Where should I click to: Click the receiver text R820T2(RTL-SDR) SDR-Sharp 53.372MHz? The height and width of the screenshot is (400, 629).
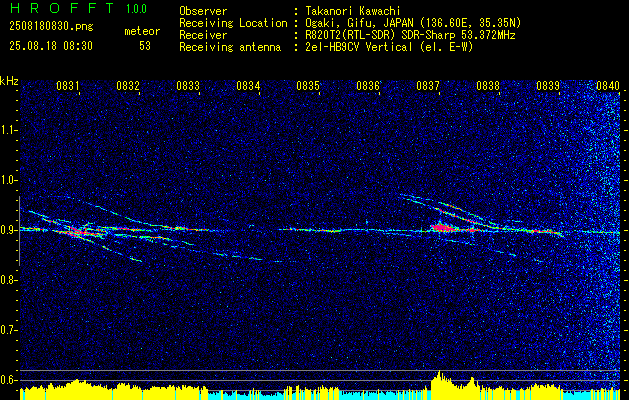pyautogui.click(x=410, y=35)
